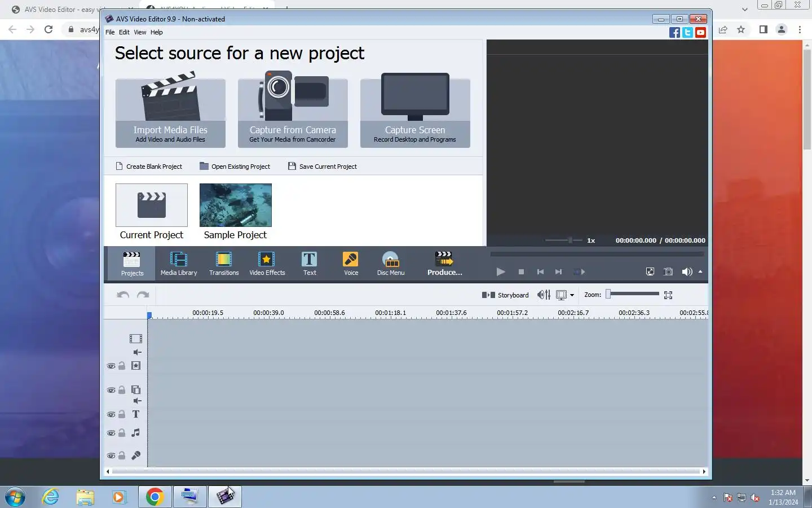Viewport: 812px width, 508px height.
Task: Select the music track note icon
Action: 136,432
